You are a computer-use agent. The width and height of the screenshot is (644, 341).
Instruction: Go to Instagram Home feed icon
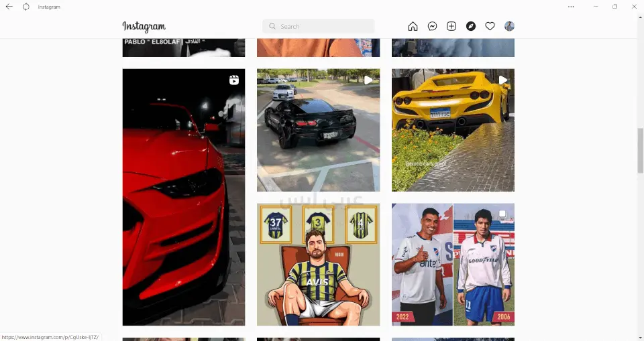413,26
